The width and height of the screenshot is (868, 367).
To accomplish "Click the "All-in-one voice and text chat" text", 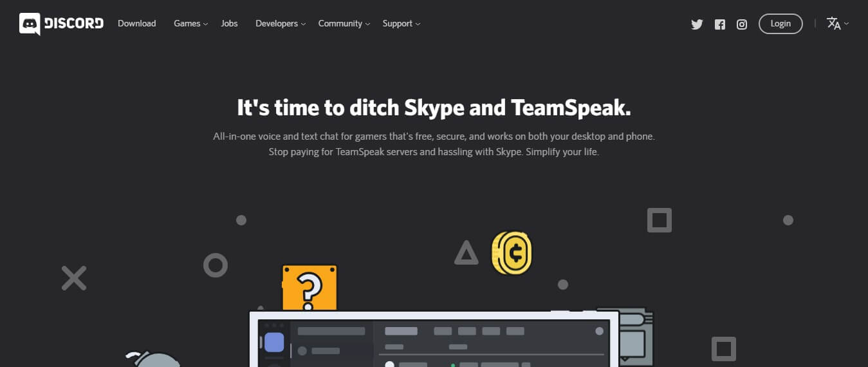I will coord(278,136).
